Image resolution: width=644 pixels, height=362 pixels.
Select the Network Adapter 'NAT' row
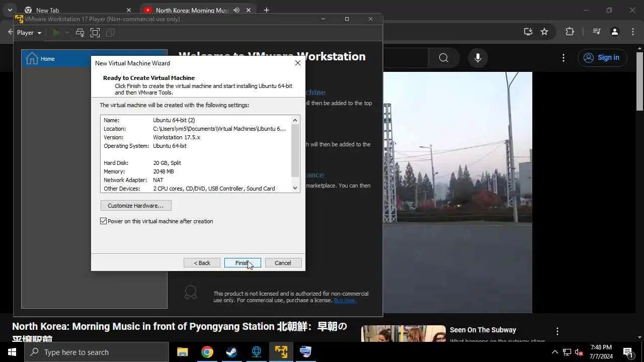(x=196, y=180)
